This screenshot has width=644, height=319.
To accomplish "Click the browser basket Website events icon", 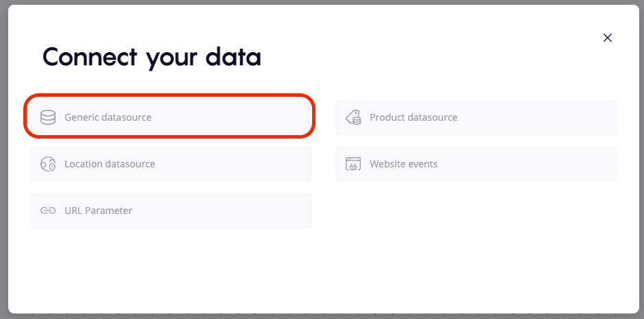I will coord(353,164).
